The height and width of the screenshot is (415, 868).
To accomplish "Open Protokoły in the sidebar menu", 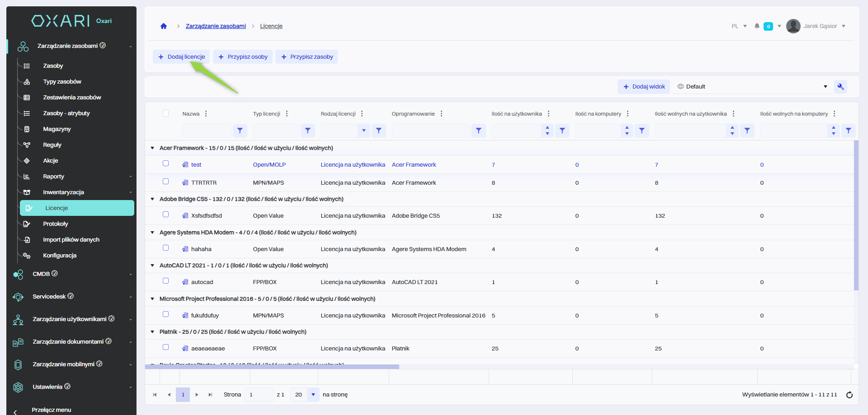I will coord(56,224).
